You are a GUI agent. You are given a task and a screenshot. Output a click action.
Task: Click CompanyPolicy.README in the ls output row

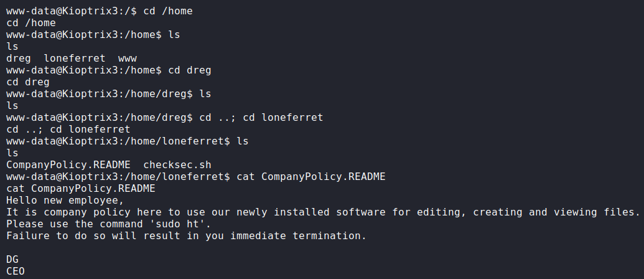coord(68,165)
